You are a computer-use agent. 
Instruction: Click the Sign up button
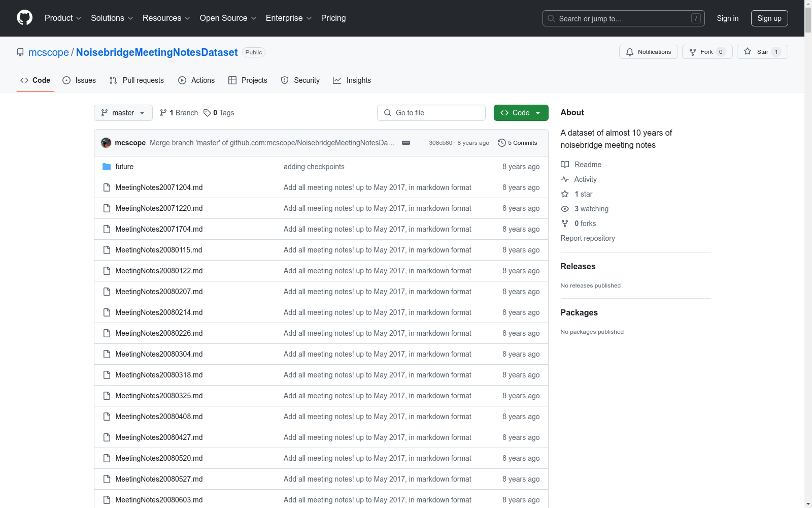[x=769, y=18]
